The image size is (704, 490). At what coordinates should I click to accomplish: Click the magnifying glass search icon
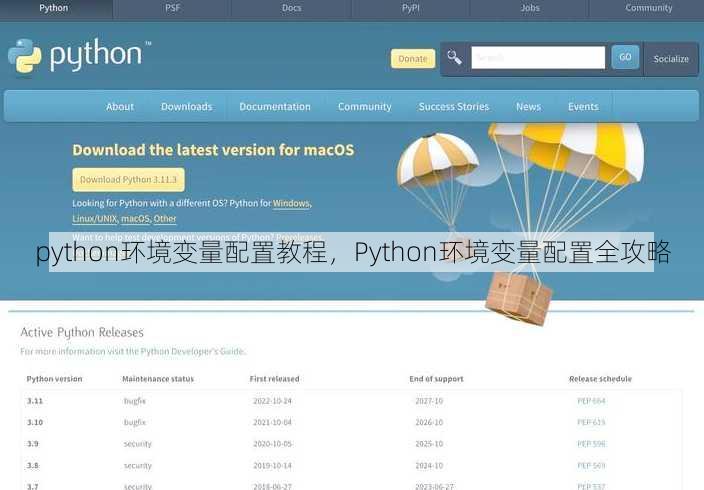454,57
